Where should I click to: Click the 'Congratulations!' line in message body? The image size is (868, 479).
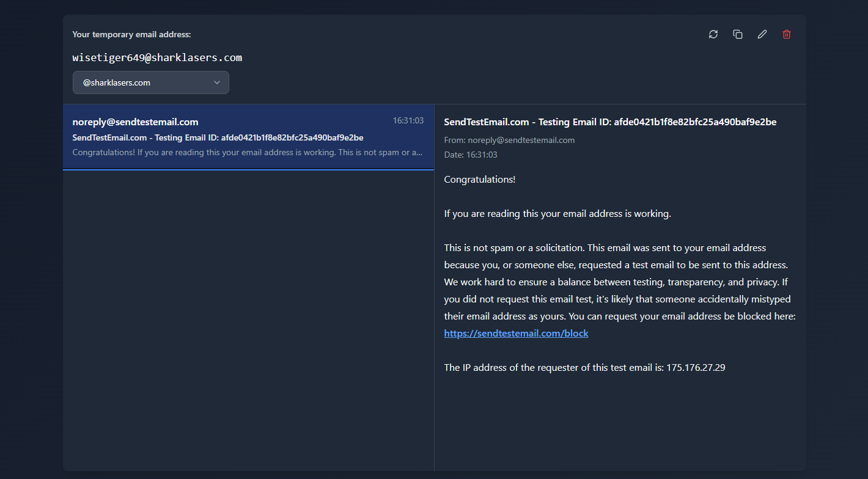pos(480,180)
